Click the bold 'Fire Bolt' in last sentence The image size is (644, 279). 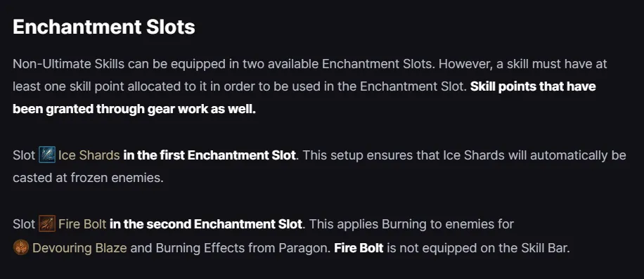(359, 248)
